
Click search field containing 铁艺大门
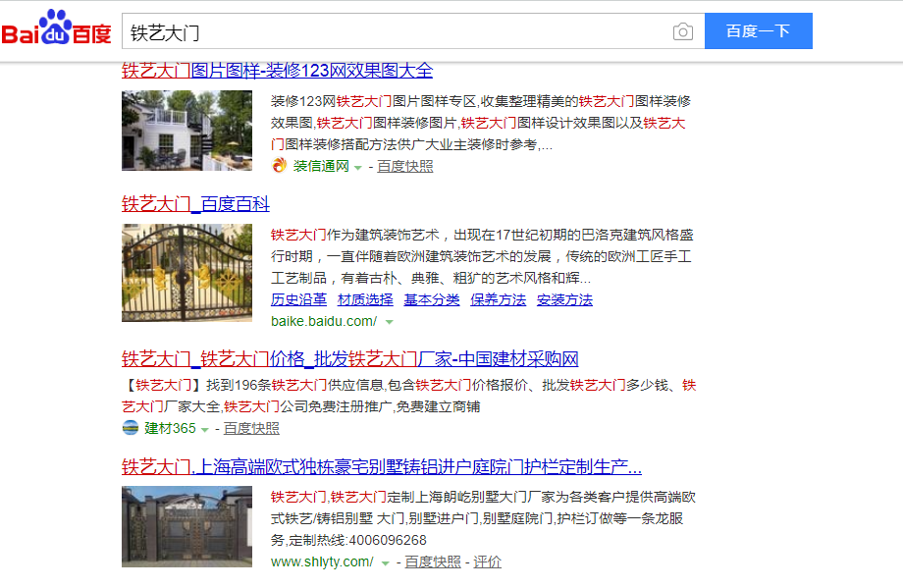tap(393, 31)
